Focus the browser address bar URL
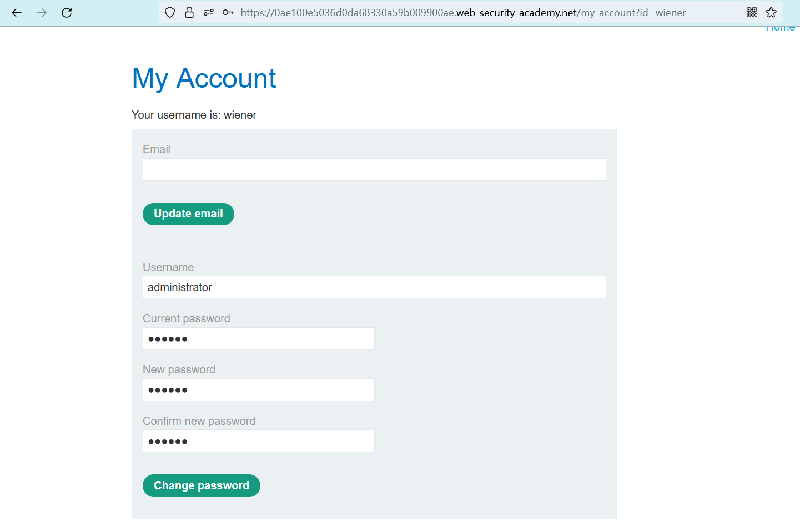Image resolution: width=800 pixels, height=532 pixels. pos(463,13)
